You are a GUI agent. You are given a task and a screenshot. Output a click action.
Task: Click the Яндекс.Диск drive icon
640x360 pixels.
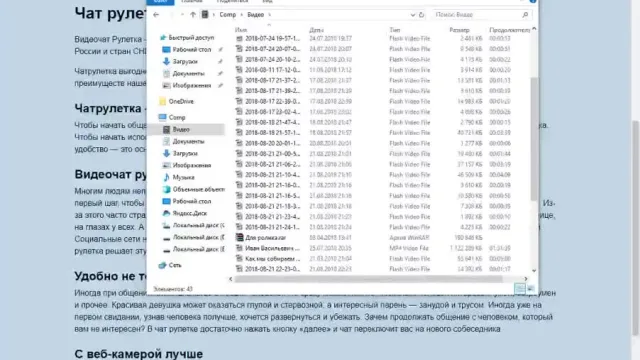pyautogui.click(x=166, y=213)
